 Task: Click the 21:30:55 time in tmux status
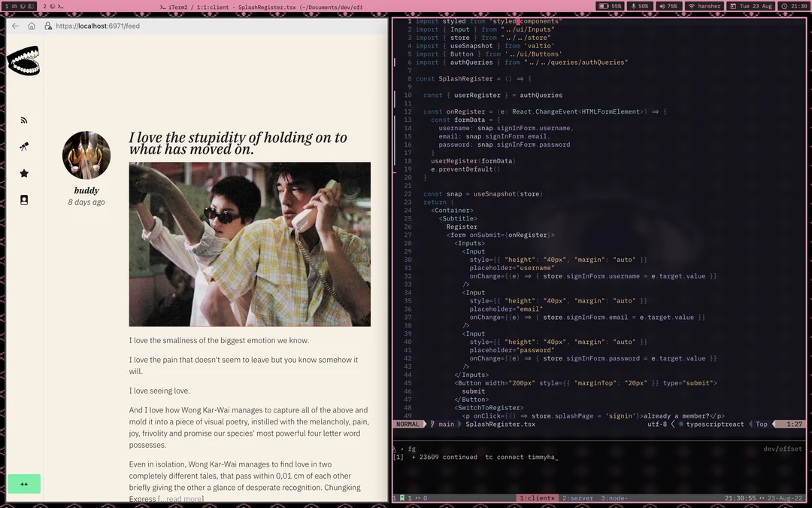(740, 498)
